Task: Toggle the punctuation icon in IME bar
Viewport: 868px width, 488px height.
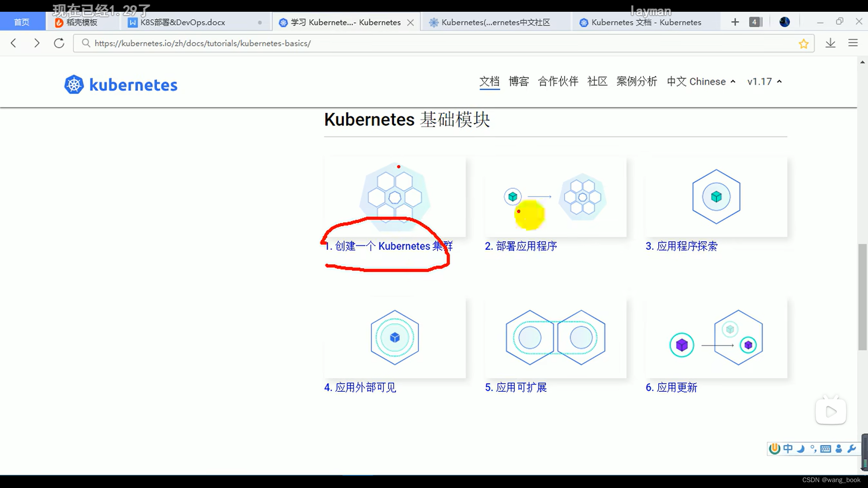Action: coord(813,449)
